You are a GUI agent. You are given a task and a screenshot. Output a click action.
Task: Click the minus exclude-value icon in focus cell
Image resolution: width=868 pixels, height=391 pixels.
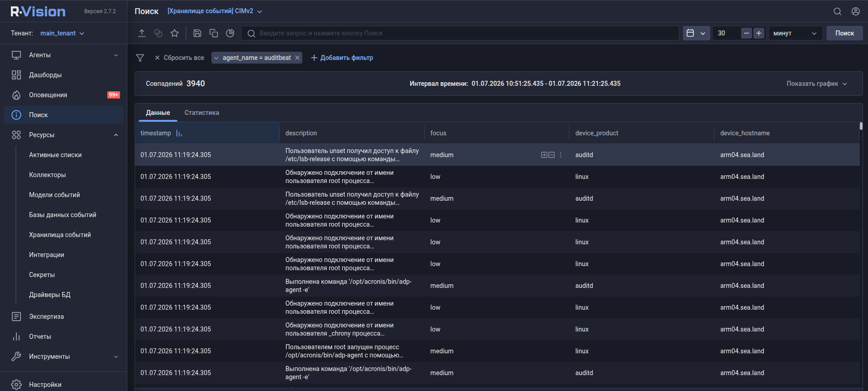point(552,155)
